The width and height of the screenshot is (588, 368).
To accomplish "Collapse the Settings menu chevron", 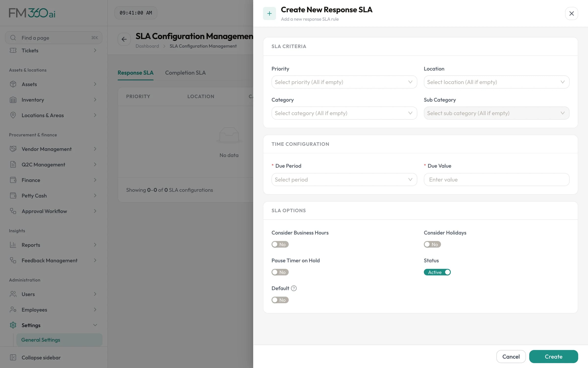I will point(95,325).
